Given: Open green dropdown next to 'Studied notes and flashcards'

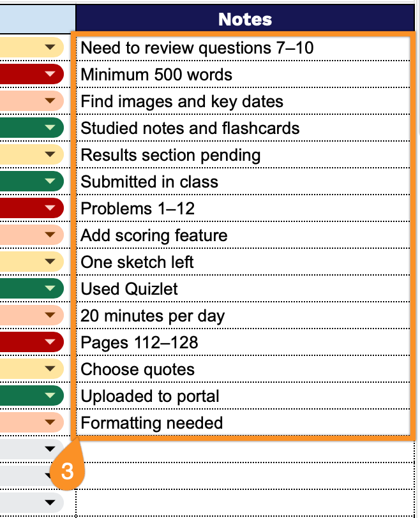Looking at the screenshot, I should pyautogui.click(x=50, y=128).
